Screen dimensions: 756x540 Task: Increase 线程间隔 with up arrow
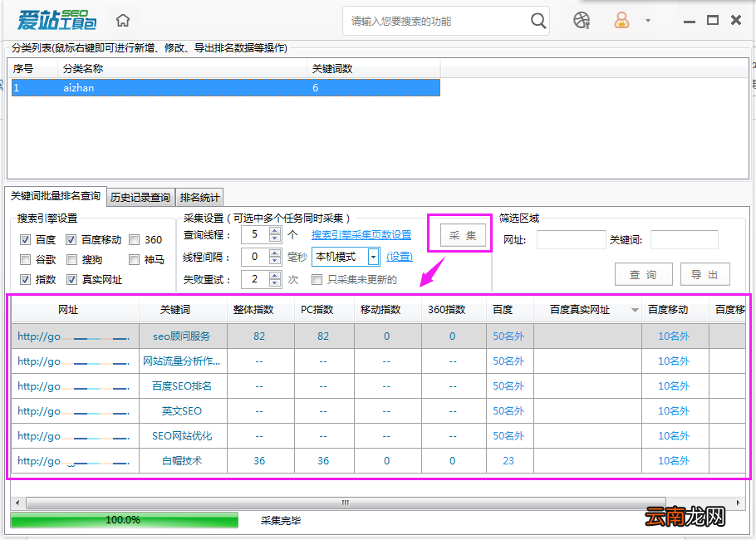click(x=275, y=253)
